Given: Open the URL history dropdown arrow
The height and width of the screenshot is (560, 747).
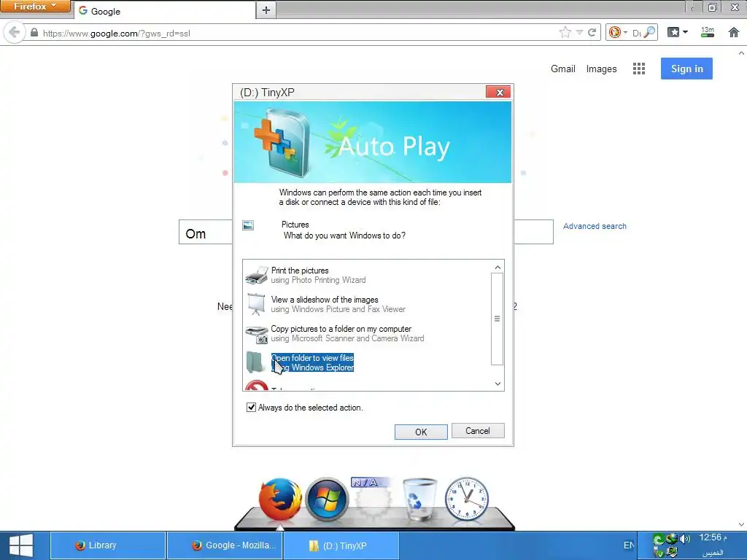Looking at the screenshot, I should [x=579, y=32].
